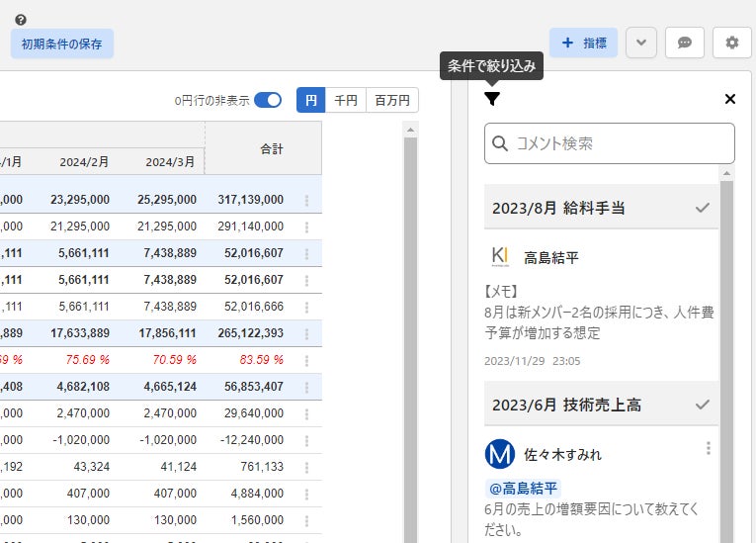The image size is (756, 543).
Task: Switch units to 千円
Action: point(346,100)
